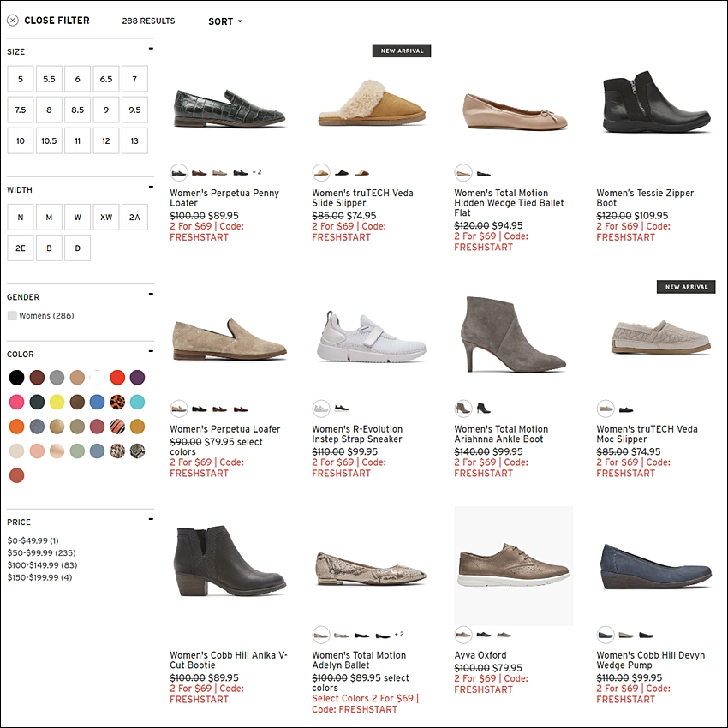The height and width of the screenshot is (728, 728).
Task: Toggle the Womens gender checkbox
Action: (x=12, y=316)
